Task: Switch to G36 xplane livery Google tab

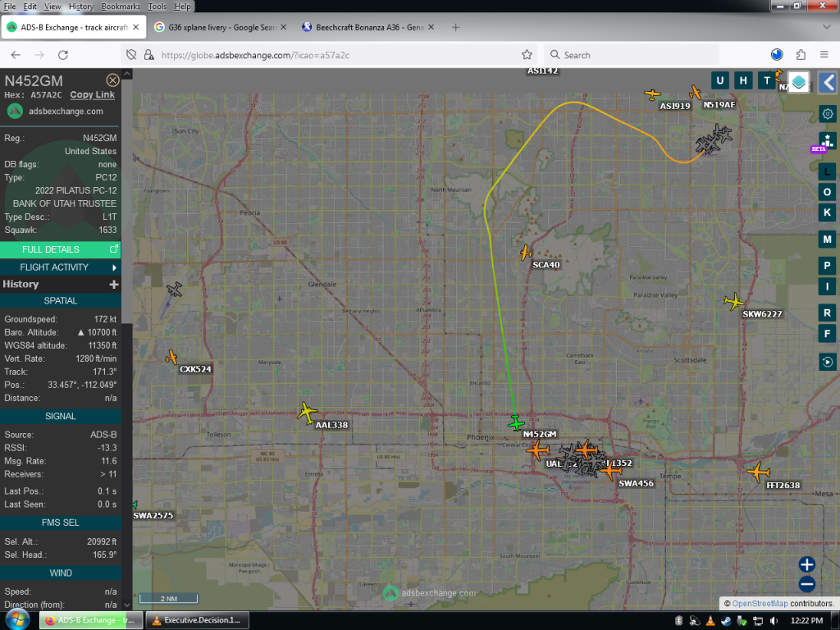Action: click(x=220, y=27)
